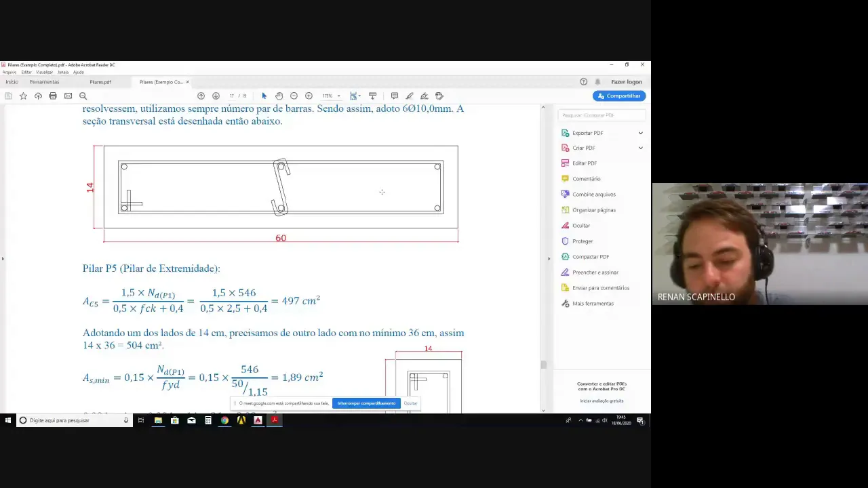Open the Ocultar redaction tool
Image resolution: width=868 pixels, height=488 pixels.
[580, 226]
